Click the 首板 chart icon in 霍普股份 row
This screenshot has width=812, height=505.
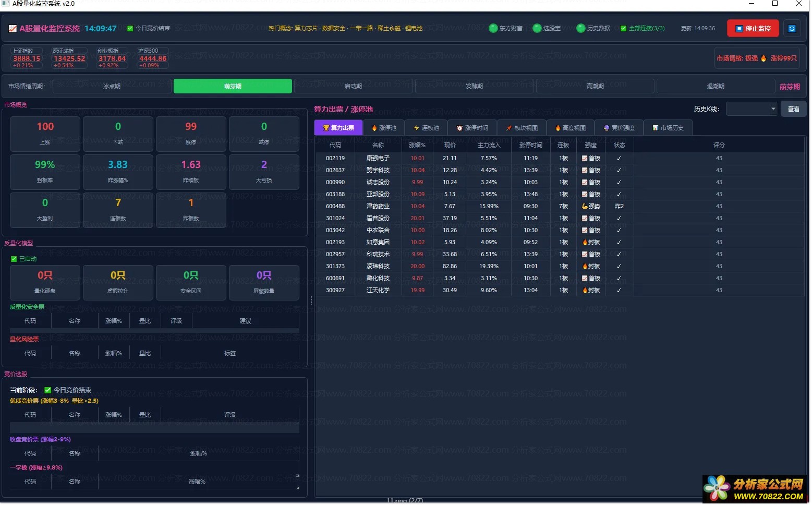click(585, 218)
